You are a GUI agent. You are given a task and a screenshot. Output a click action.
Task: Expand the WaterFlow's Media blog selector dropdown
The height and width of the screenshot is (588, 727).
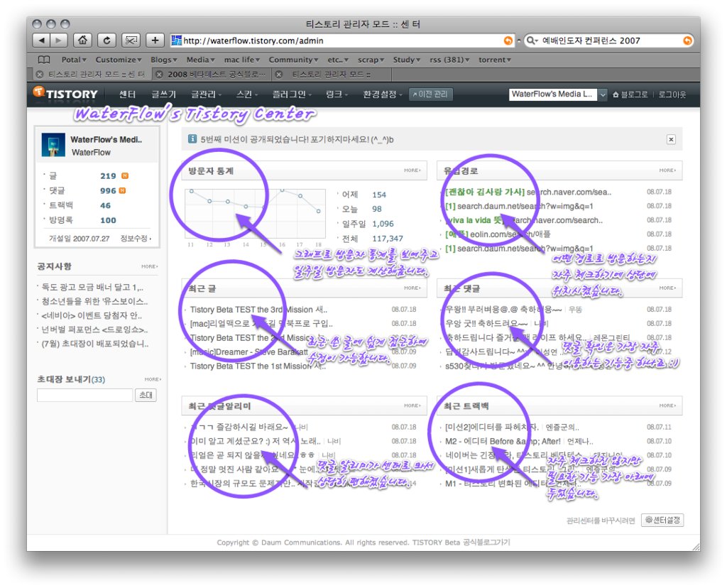[x=602, y=94]
